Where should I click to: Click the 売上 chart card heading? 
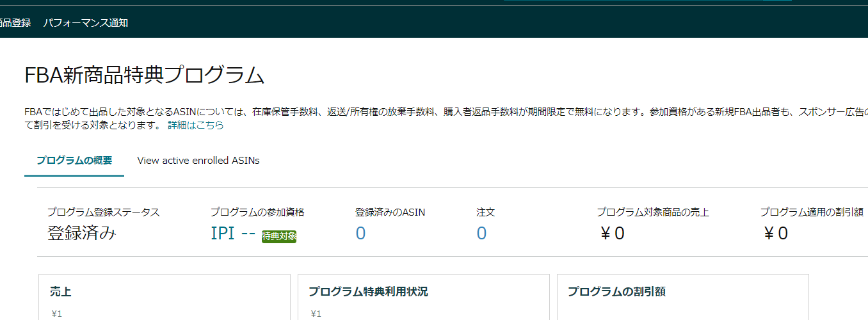coord(61,292)
